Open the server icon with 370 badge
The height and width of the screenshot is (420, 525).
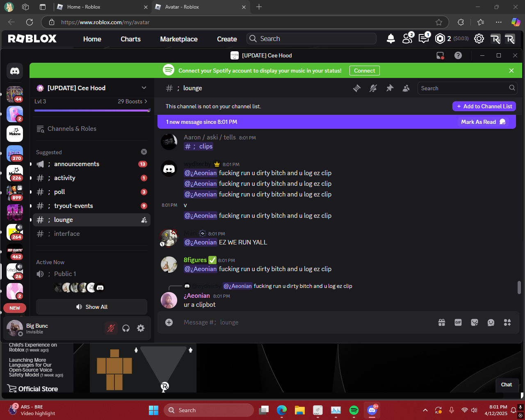15,153
